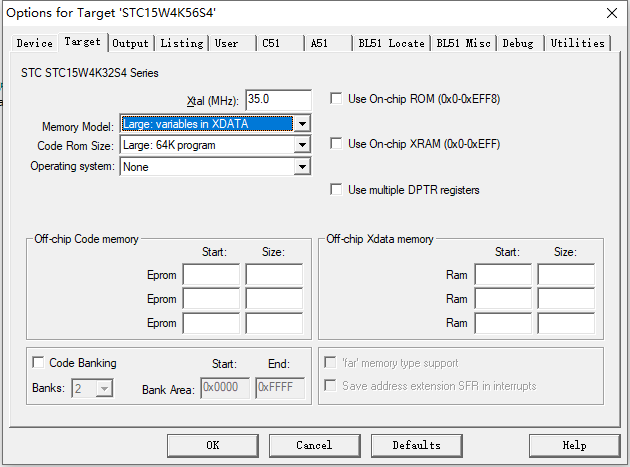Viewport: 630px width, 467px height.
Task: Select the Target tab
Action: (x=83, y=42)
